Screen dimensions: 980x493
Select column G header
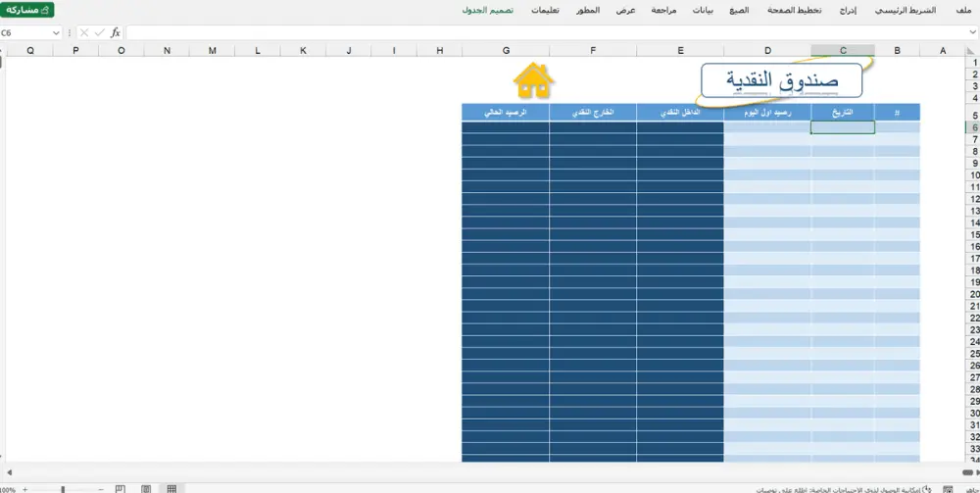(506, 51)
